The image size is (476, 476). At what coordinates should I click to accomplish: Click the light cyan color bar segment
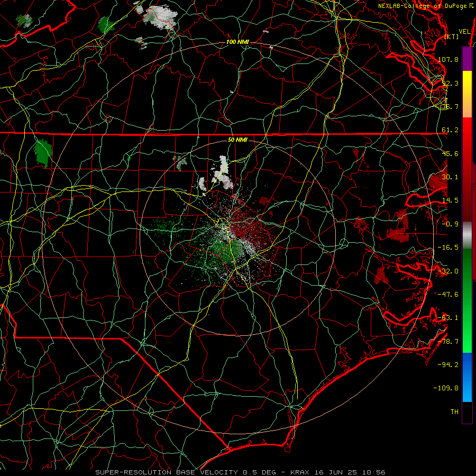(x=467, y=390)
